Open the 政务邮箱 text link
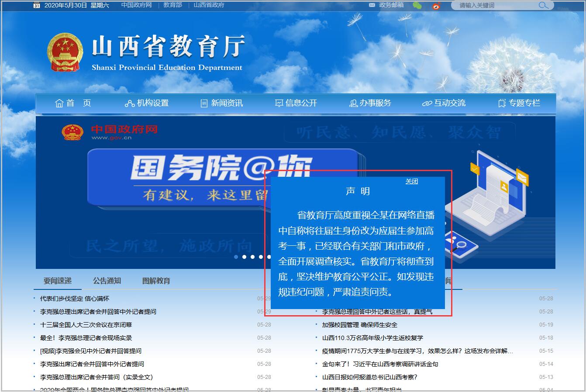The width and height of the screenshot is (586, 392). coord(391,5)
